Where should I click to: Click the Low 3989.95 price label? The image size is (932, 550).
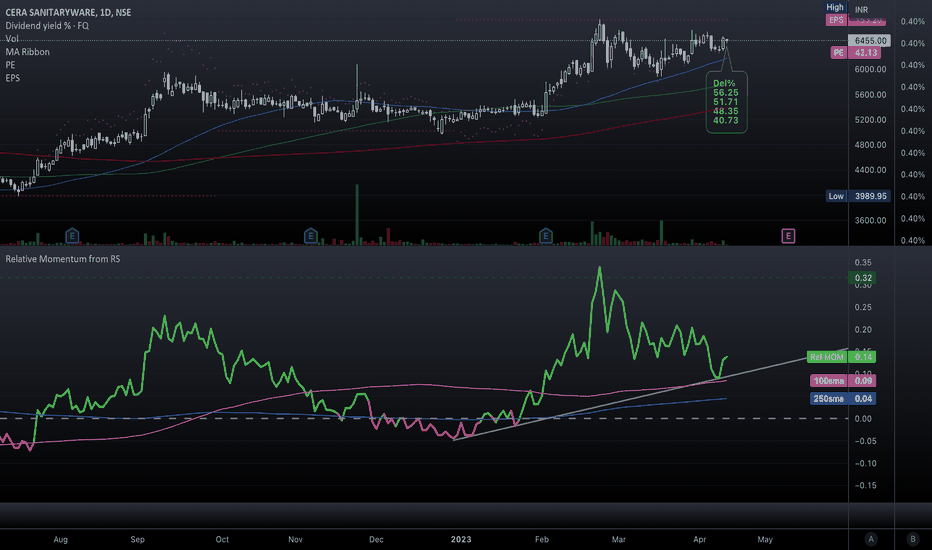858,196
